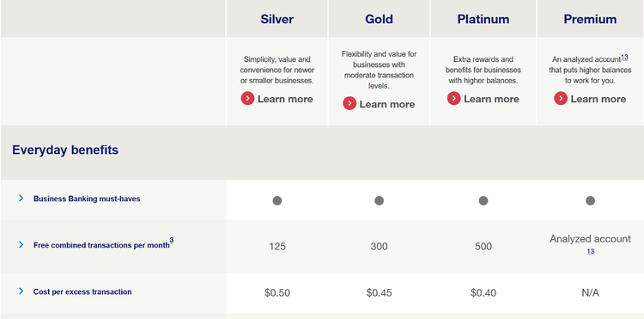This screenshot has height=319, width=644.
Task: Click the red arrow icon under Platinum
Action: (454, 99)
